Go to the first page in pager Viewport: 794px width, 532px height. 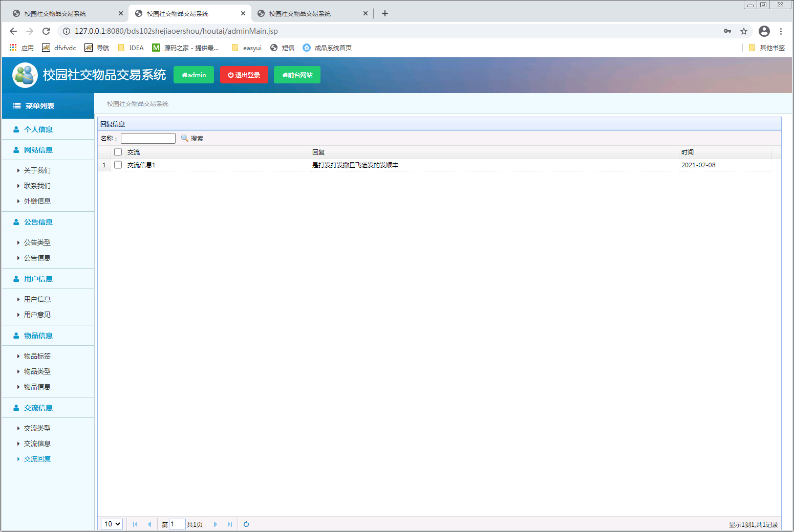(x=135, y=524)
